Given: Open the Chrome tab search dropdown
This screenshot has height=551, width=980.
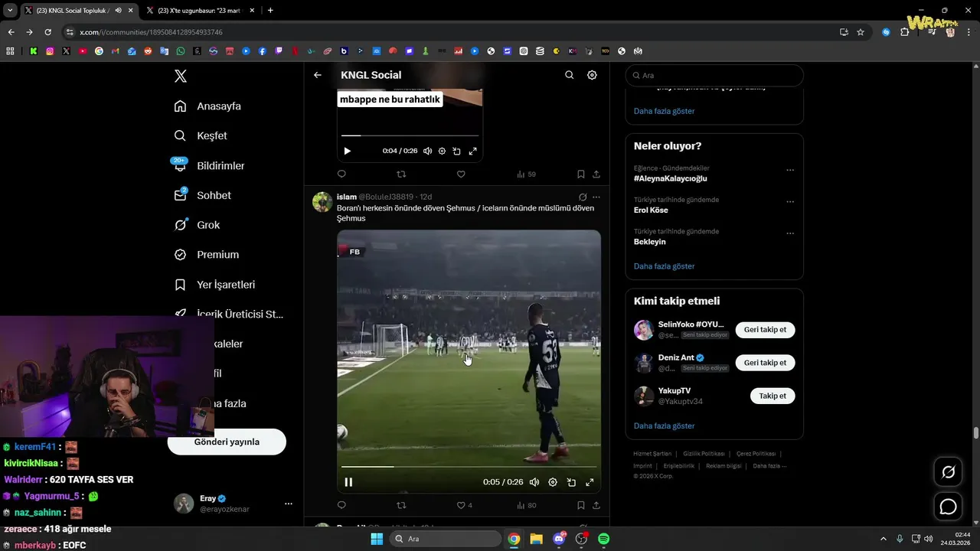Looking at the screenshot, I should coord(10,11).
